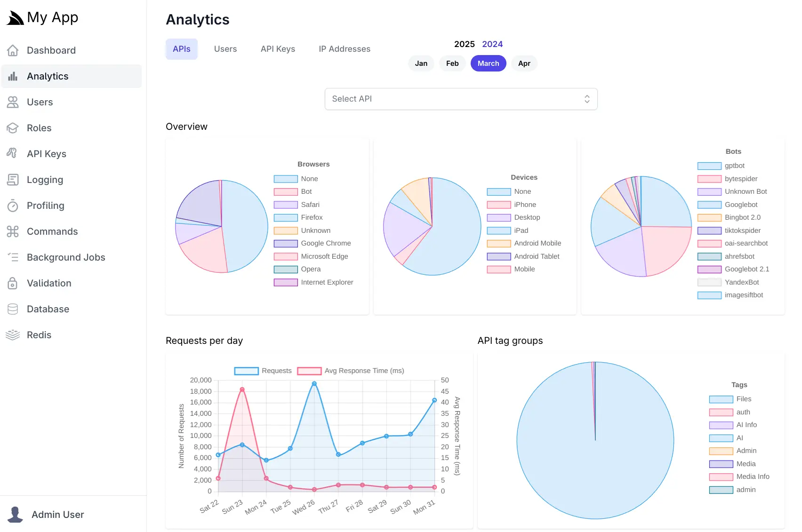Select the 2025 year link

[464, 44]
